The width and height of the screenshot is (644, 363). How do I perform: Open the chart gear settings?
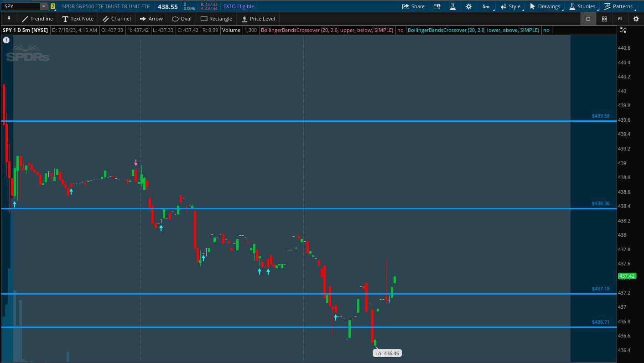point(469,6)
